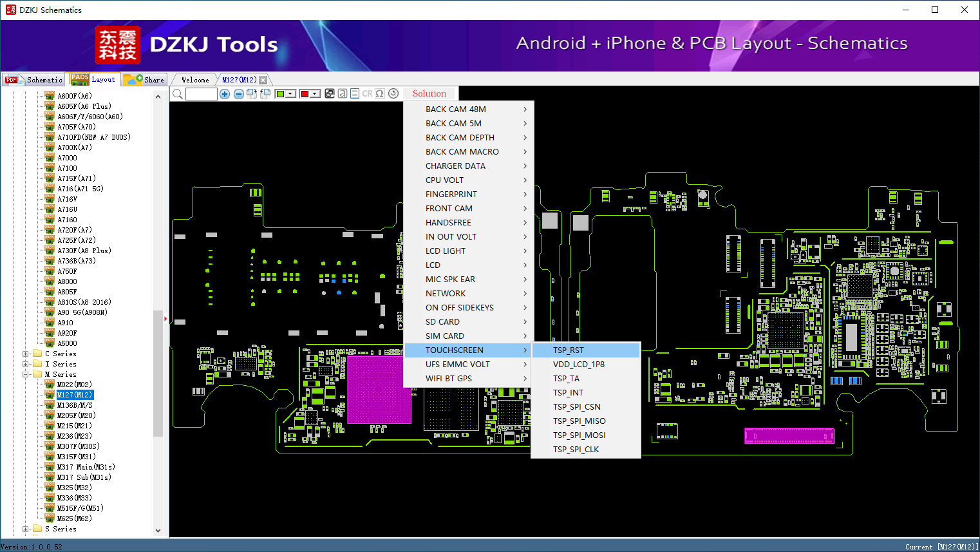Click the C Series folder icon

click(x=37, y=354)
